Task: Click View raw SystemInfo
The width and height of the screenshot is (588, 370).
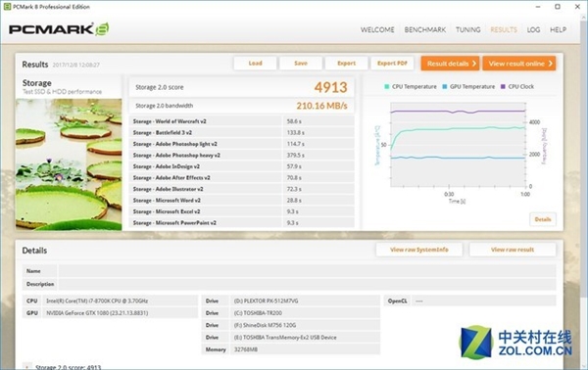Action: click(419, 250)
